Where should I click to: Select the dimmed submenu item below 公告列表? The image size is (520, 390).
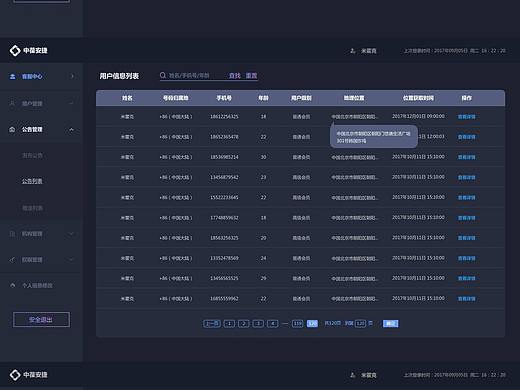[32, 208]
